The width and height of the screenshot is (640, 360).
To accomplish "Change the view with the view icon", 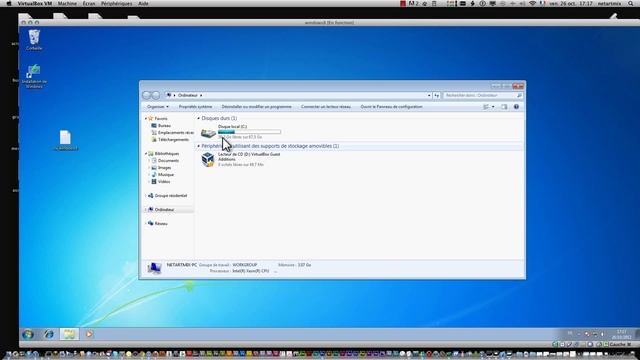I will pyautogui.click(x=486, y=107).
